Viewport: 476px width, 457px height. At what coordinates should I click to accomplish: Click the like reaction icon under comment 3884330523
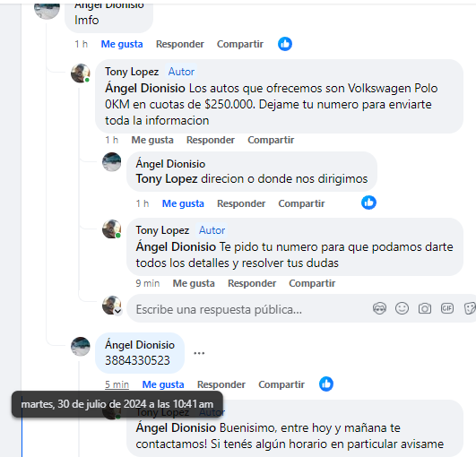coord(326,384)
